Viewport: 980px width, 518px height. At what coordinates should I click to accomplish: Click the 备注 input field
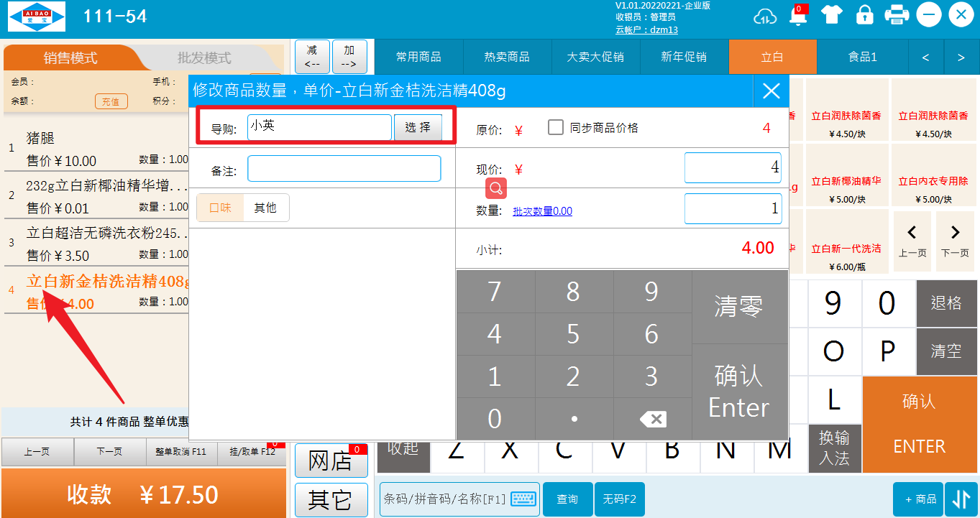[344, 169]
